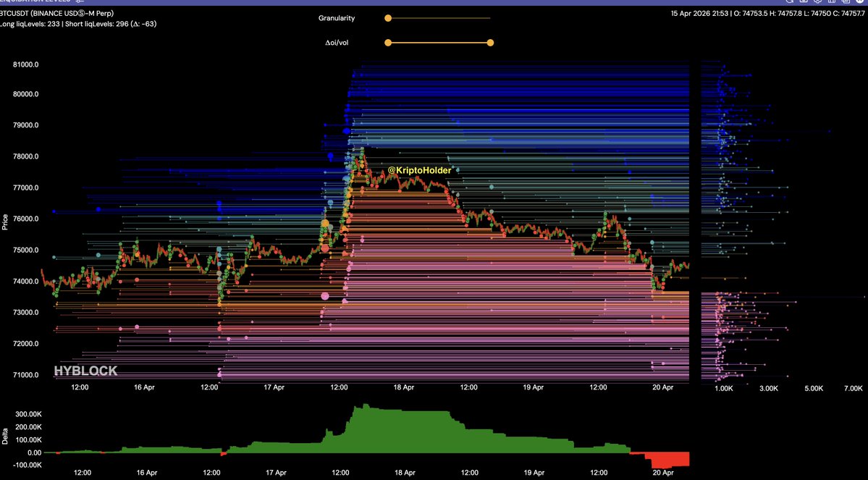The image size is (868, 480).
Task: Click the 79000.0 price axis label
Action: [x=25, y=125]
